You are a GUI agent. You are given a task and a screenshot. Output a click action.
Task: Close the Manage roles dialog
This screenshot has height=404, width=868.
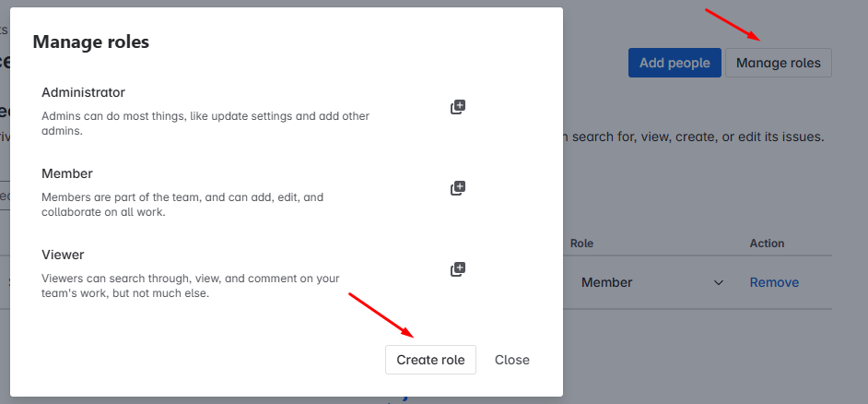pos(512,360)
